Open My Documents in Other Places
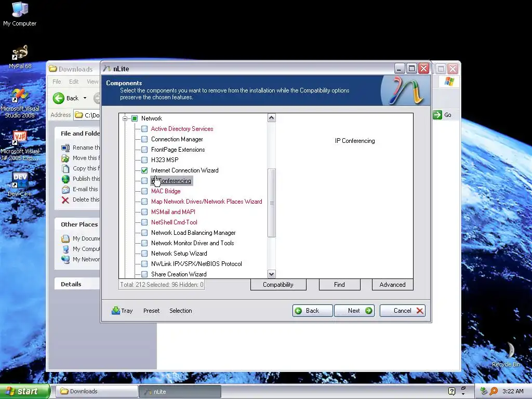The image size is (532, 399). (x=81, y=238)
